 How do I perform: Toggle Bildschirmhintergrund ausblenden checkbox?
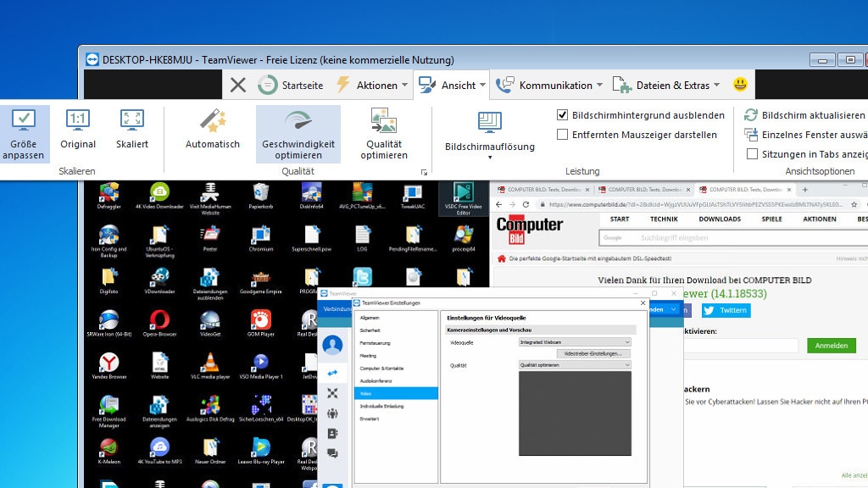click(563, 115)
